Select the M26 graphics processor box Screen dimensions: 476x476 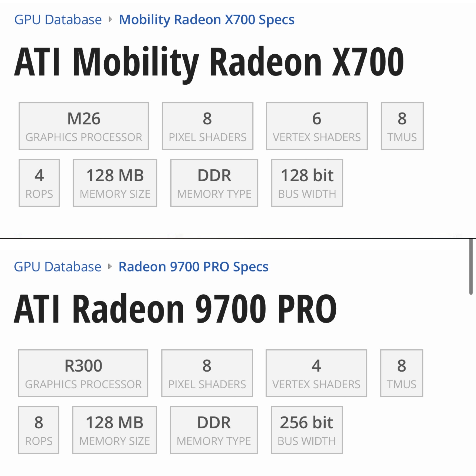(83, 126)
